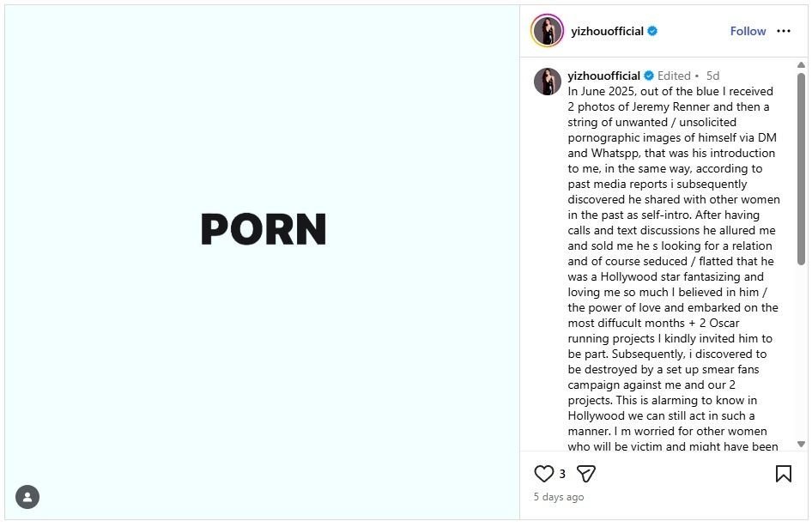Open the story from the header profile picture
Viewport: 812px width, 527px height.
[x=548, y=31]
